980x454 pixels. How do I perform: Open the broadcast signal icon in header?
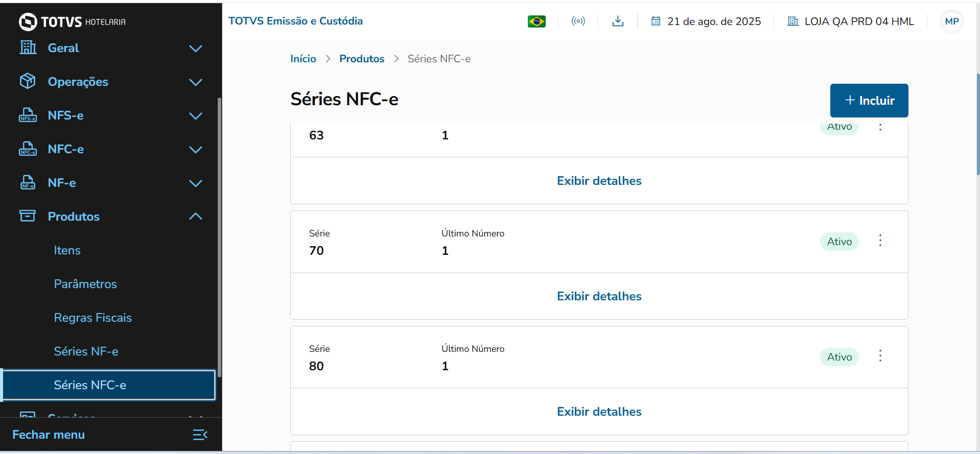tap(578, 21)
